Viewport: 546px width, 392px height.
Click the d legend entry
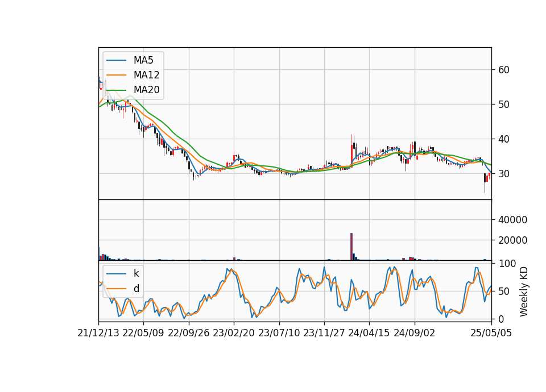pyautogui.click(x=123, y=289)
